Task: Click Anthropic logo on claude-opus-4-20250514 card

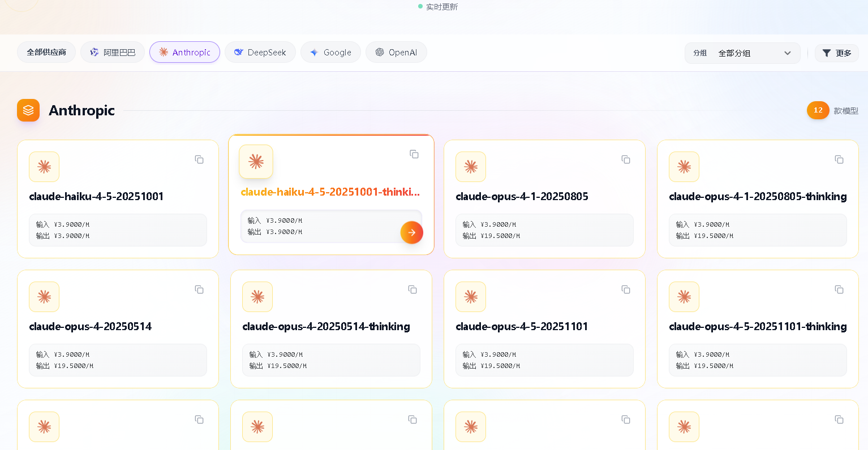Action: 44,297
